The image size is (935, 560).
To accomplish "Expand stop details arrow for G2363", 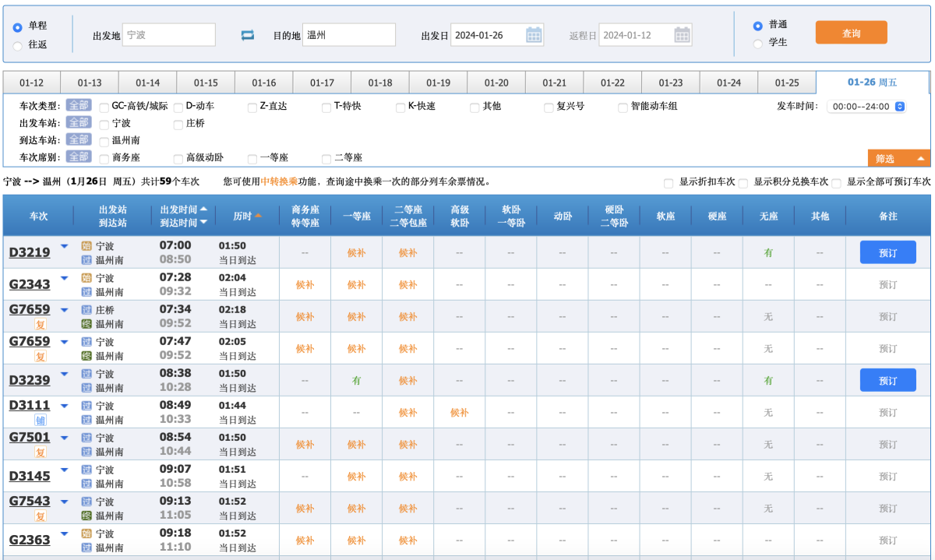I will (x=65, y=534).
